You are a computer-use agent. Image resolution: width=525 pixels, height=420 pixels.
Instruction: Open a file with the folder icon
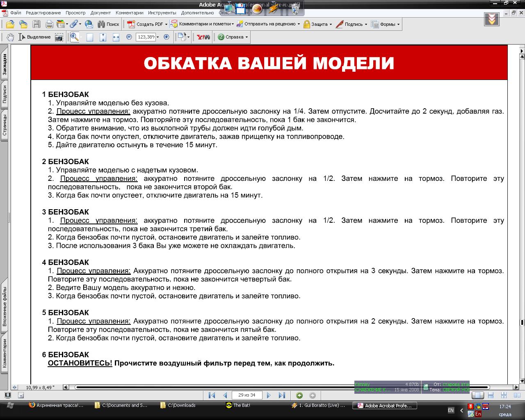pyautogui.click(x=10, y=24)
